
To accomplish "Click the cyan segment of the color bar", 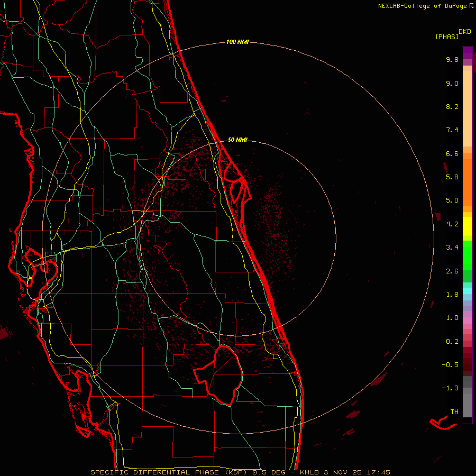I will pyautogui.click(x=467, y=291).
